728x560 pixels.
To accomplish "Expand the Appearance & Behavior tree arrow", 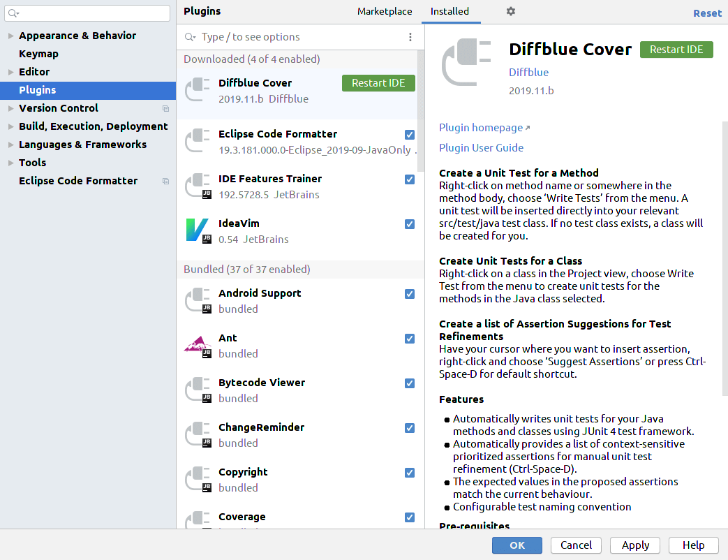I will click(10, 36).
